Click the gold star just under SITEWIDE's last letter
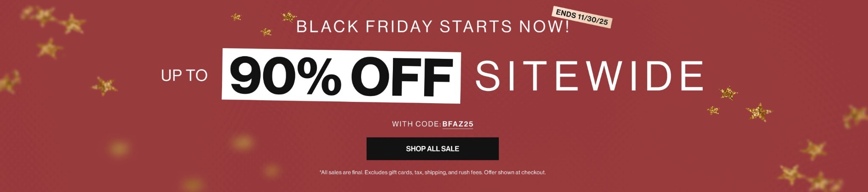Viewport: 868px width, 192px height. tap(728, 93)
